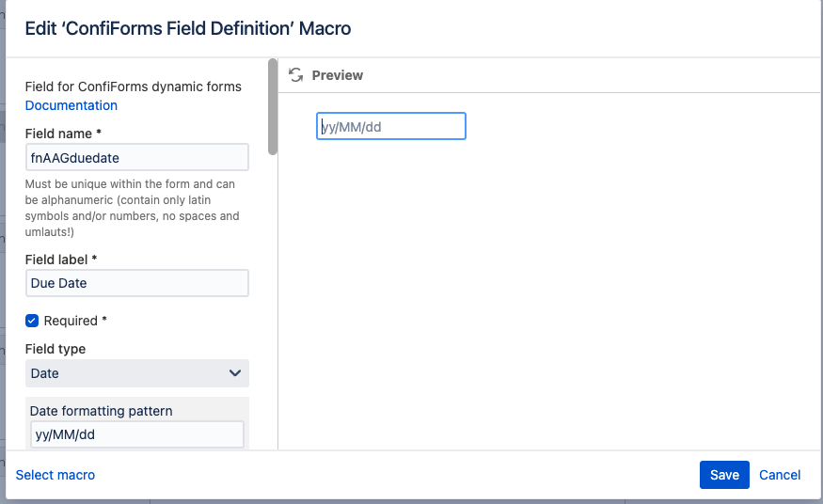823x504 pixels.
Task: Uncheck the Required checkbox
Action: tap(32, 321)
